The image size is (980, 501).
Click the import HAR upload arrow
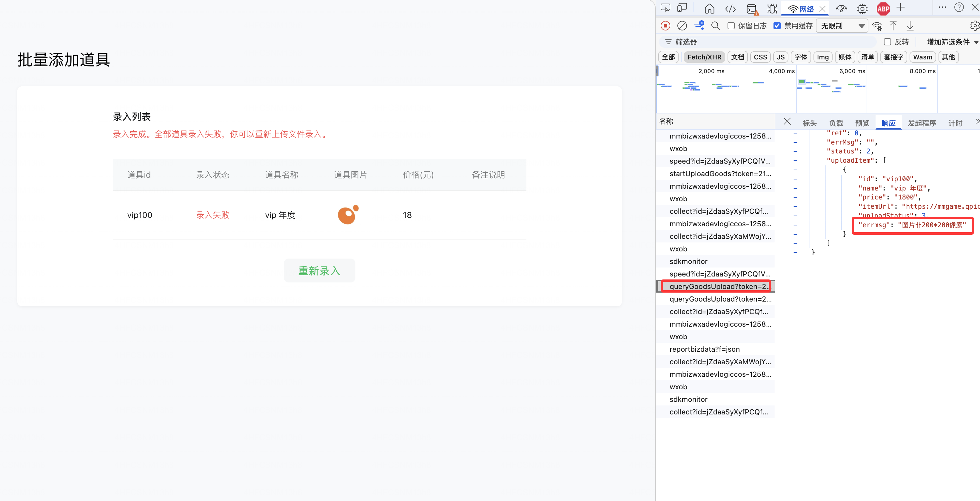point(893,25)
